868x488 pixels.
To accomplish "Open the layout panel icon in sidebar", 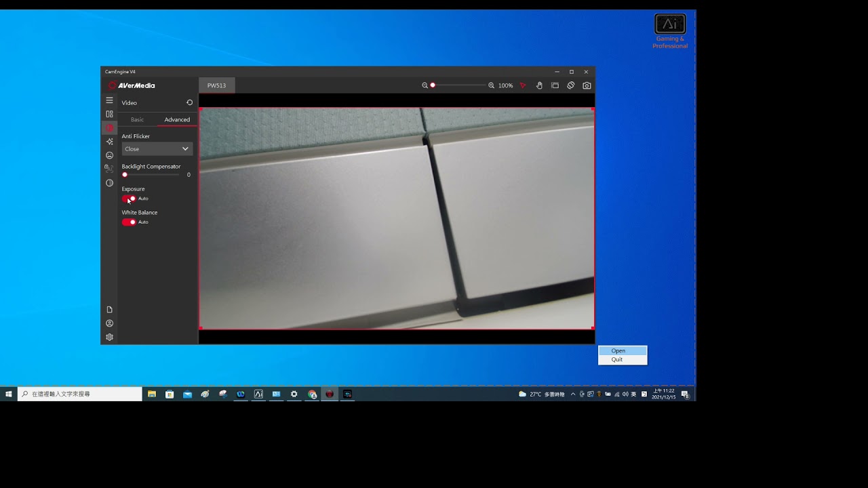I will 109,114.
